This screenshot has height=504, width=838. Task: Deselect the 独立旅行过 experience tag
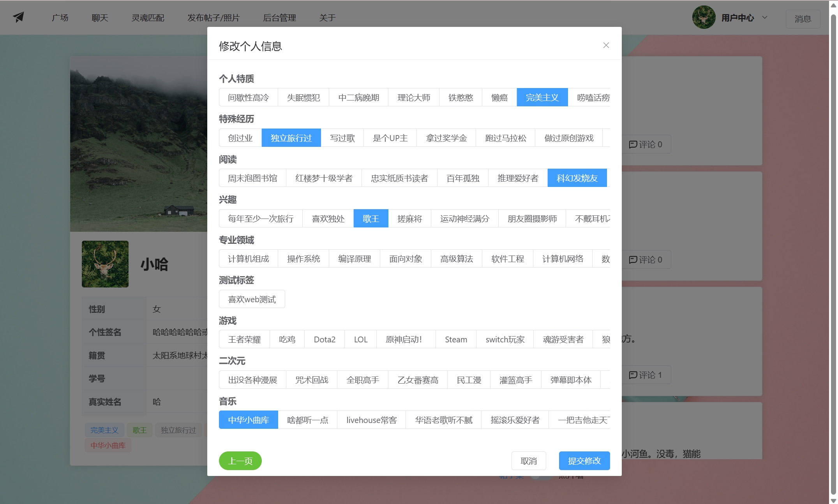[291, 138]
